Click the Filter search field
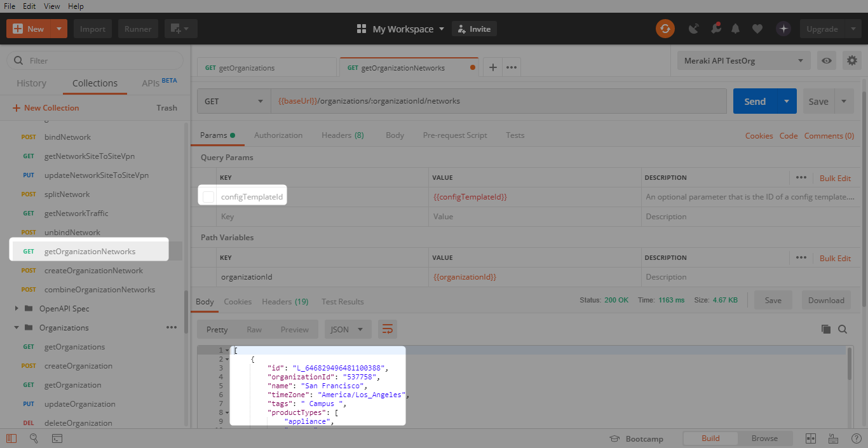This screenshot has height=448, width=868. pyautogui.click(x=95, y=60)
